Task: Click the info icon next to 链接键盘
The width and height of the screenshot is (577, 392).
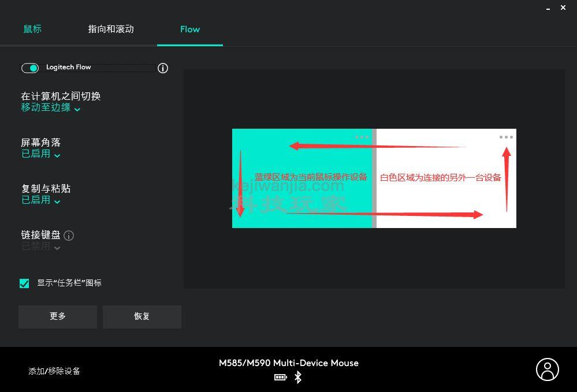Action: 69,236
